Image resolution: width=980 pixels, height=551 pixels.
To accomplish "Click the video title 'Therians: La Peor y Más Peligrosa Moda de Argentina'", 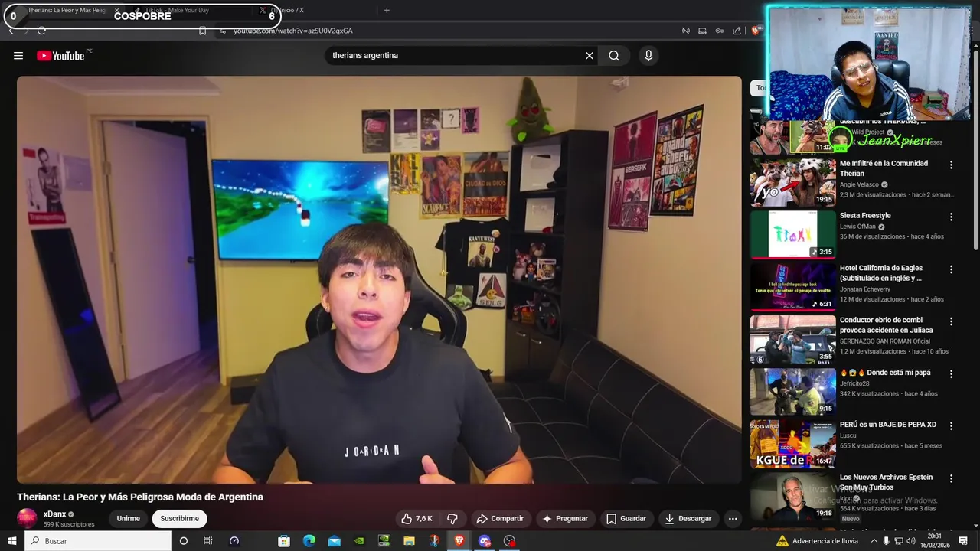I will (x=140, y=497).
